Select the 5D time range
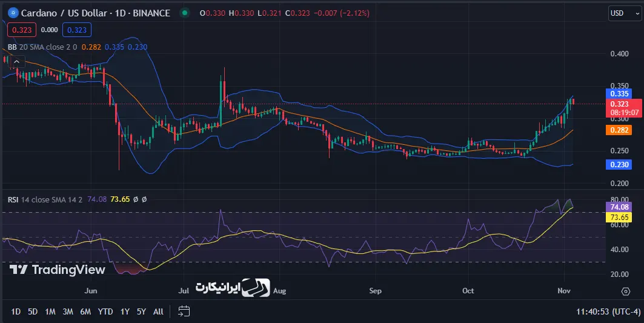Screen dimensions: 644x323 click(33, 311)
